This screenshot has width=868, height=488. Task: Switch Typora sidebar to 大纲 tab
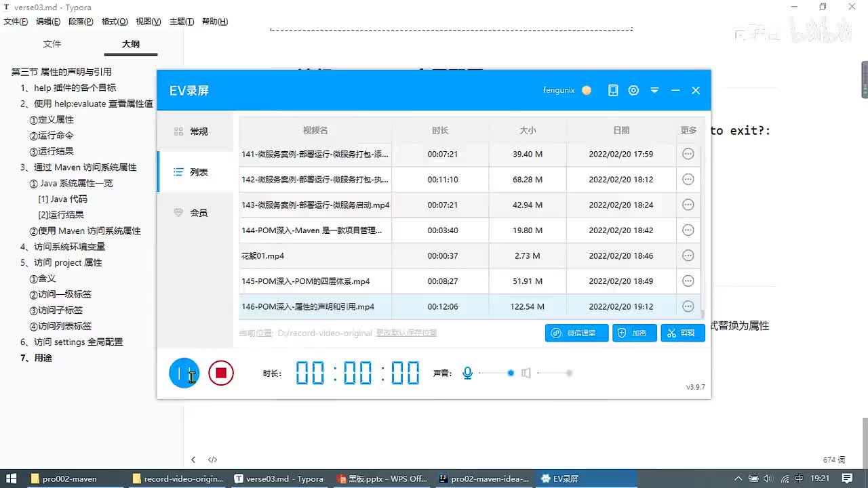coord(131,44)
